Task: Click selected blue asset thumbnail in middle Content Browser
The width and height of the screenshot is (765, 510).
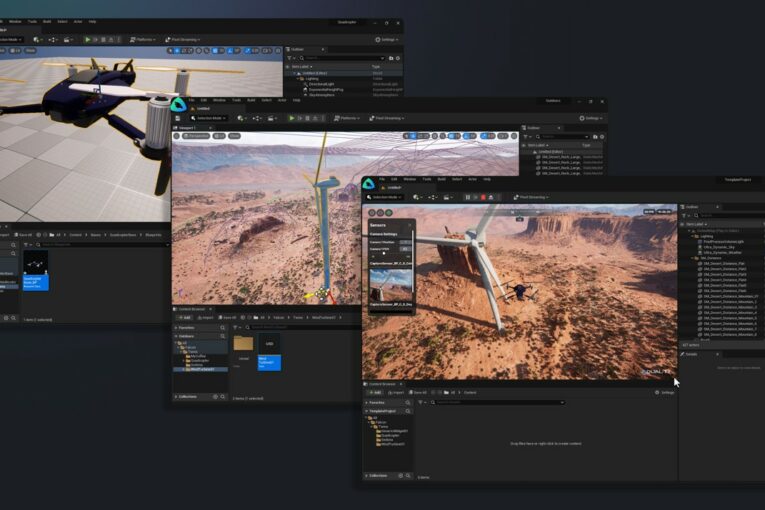Action: tap(269, 352)
